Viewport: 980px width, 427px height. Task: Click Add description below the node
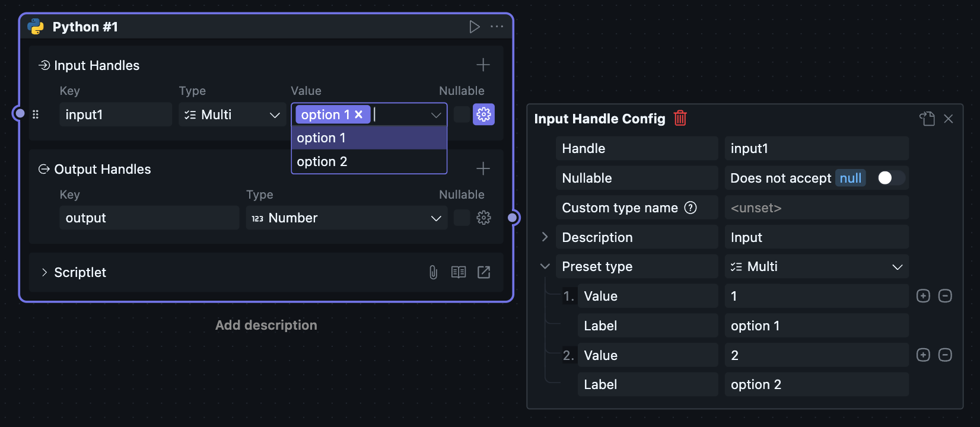coord(266,325)
